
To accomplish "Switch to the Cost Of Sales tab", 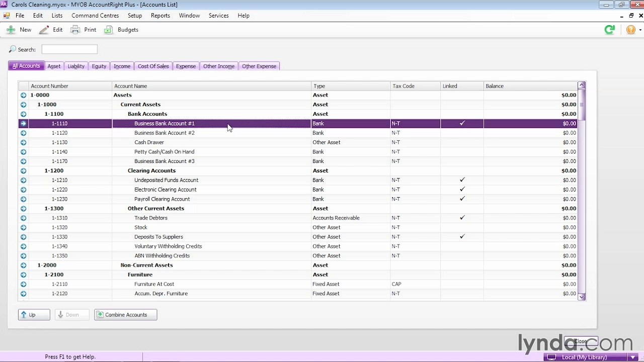I will (x=153, y=66).
